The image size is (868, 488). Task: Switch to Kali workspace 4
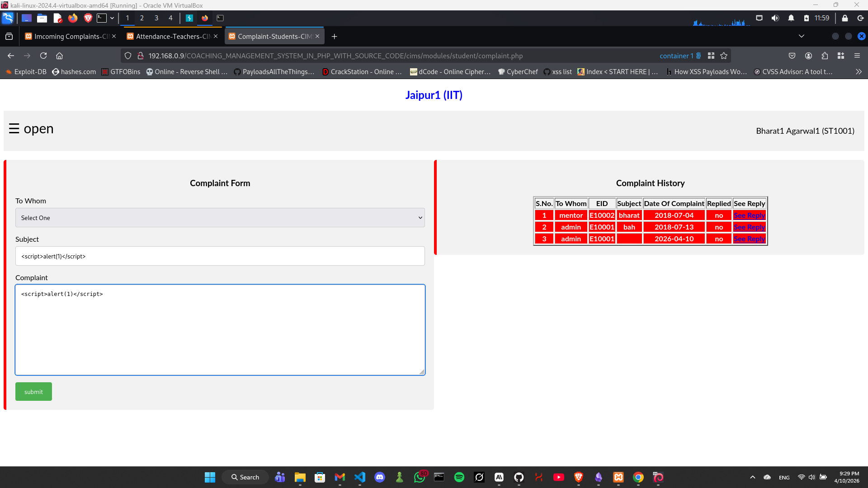tap(170, 18)
